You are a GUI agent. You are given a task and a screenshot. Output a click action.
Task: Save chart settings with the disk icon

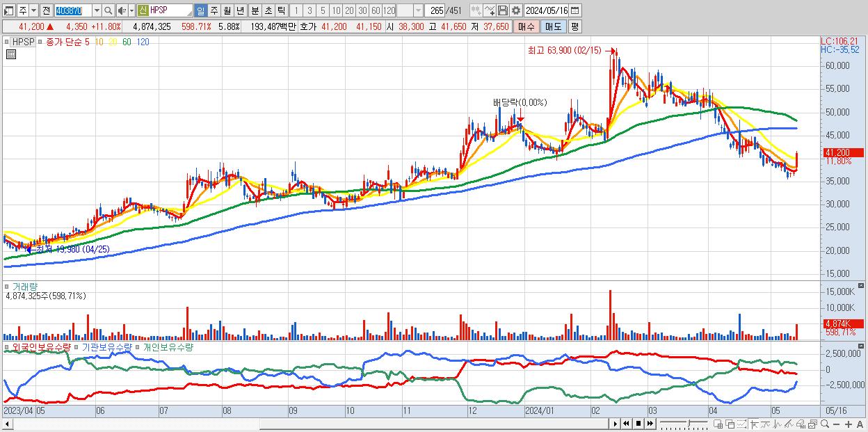coord(503,11)
